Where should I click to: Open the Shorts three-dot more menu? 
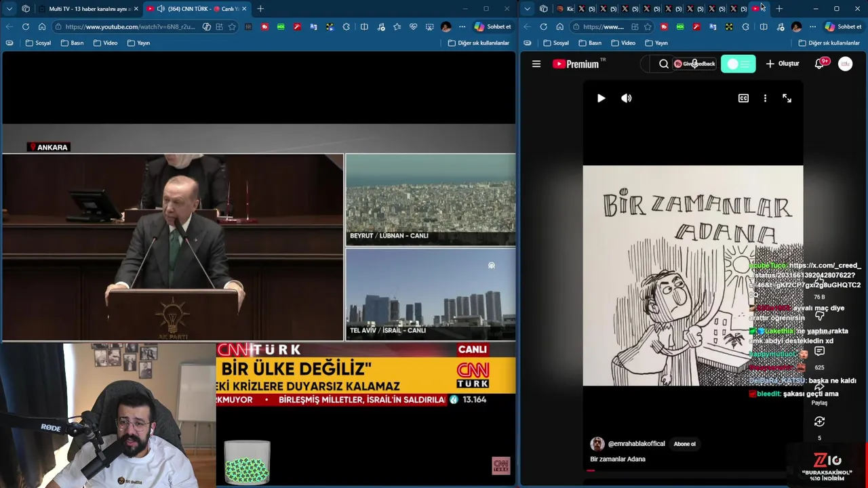click(x=765, y=98)
